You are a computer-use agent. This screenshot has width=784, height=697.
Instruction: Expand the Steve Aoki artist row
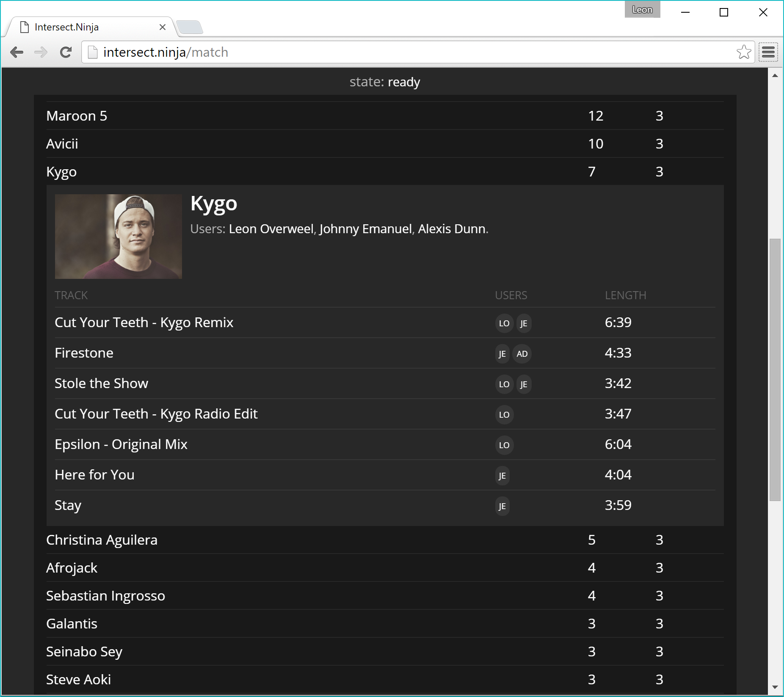[x=385, y=679]
